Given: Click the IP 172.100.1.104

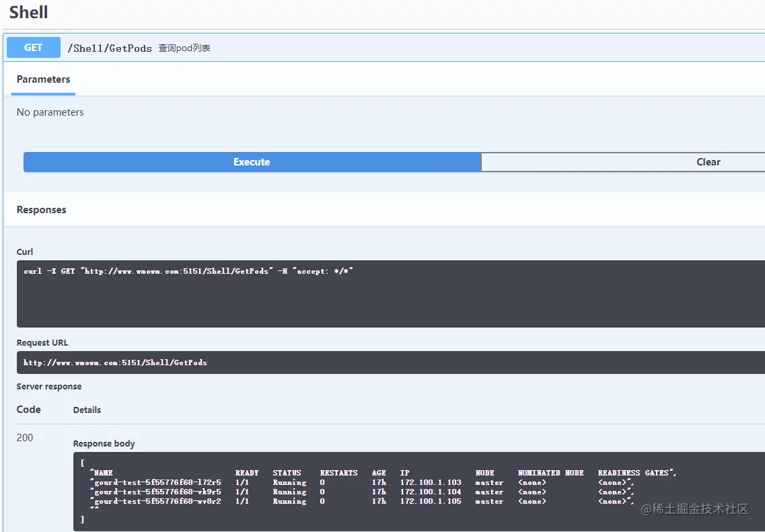Looking at the screenshot, I should [x=431, y=492].
